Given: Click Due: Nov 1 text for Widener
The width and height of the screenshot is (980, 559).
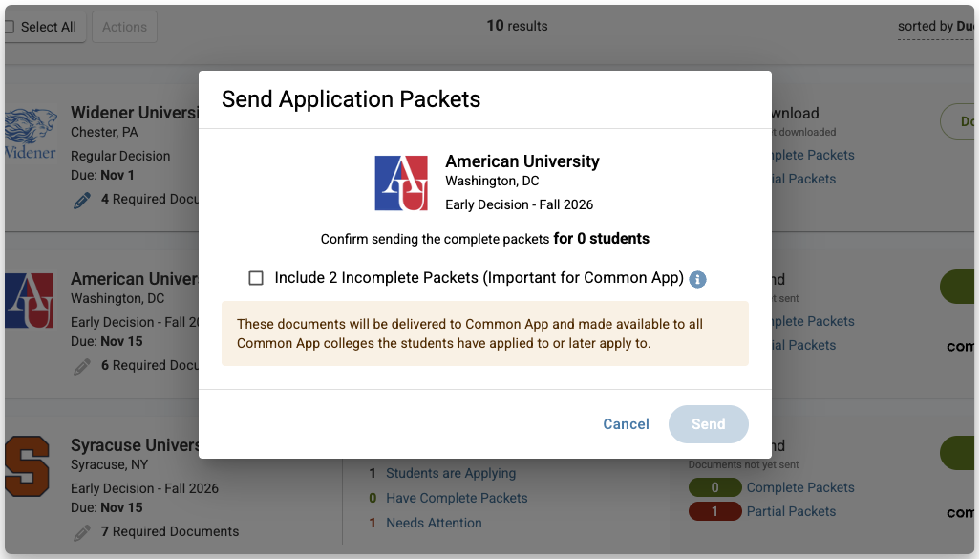Looking at the screenshot, I should coord(102,175).
